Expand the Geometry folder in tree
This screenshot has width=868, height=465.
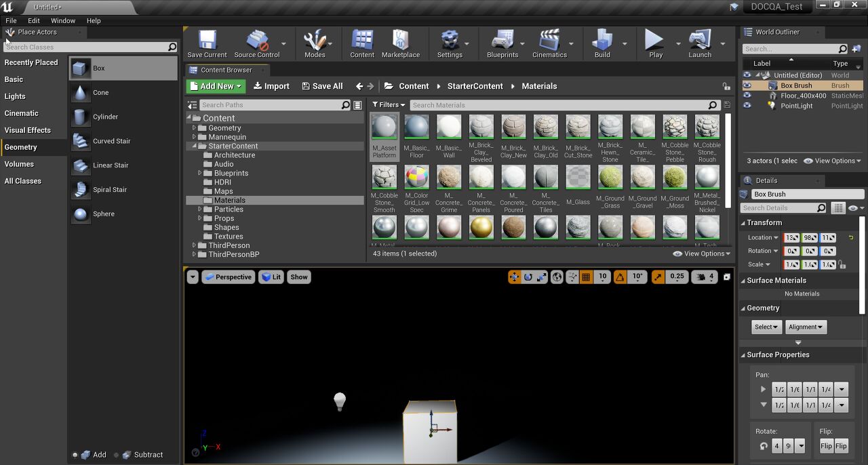tap(194, 128)
